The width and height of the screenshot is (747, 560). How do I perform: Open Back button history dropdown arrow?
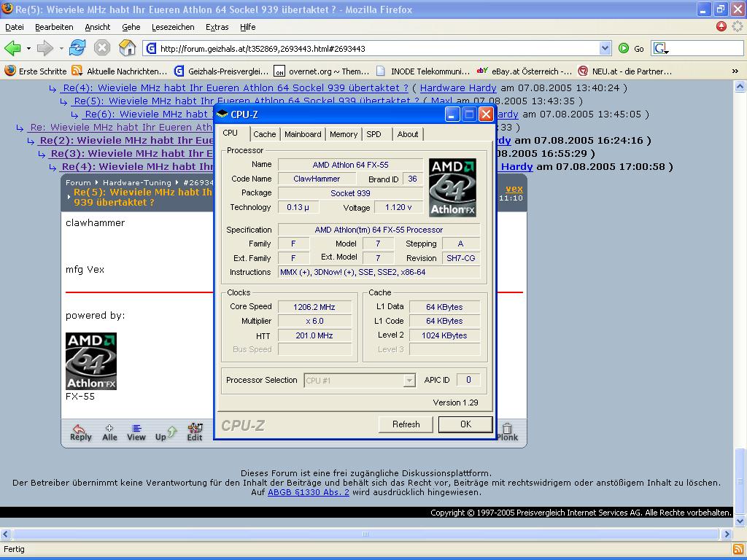point(28,48)
